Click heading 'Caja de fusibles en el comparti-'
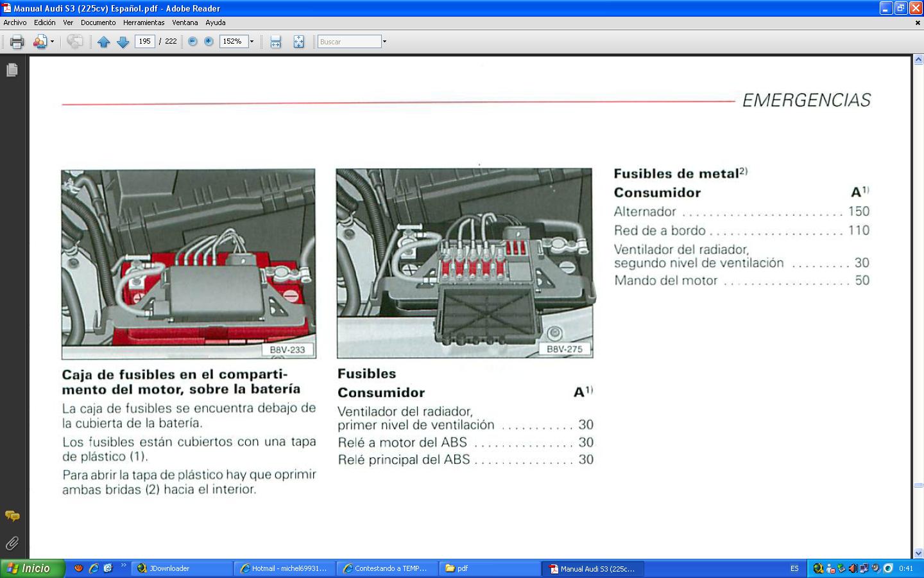This screenshot has height=578, width=924. point(175,374)
